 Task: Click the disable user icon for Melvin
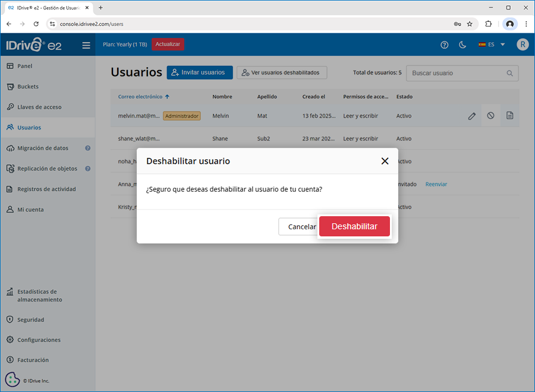[490, 116]
